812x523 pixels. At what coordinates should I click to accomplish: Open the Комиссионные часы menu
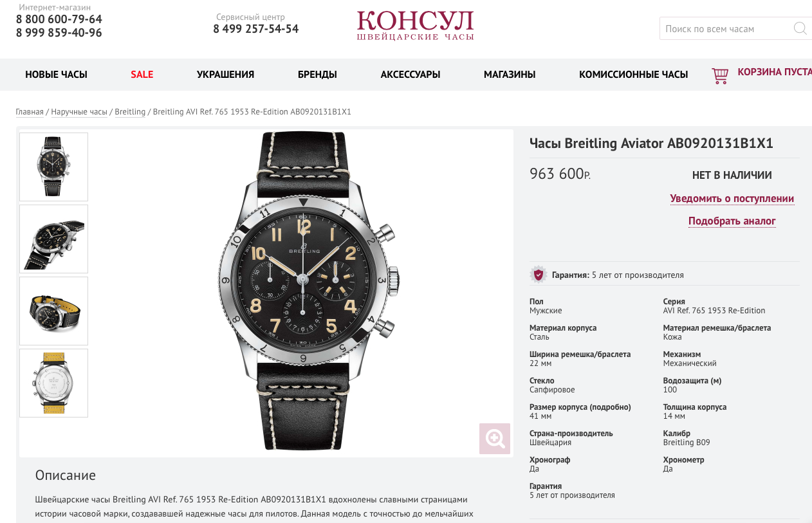pyautogui.click(x=633, y=75)
